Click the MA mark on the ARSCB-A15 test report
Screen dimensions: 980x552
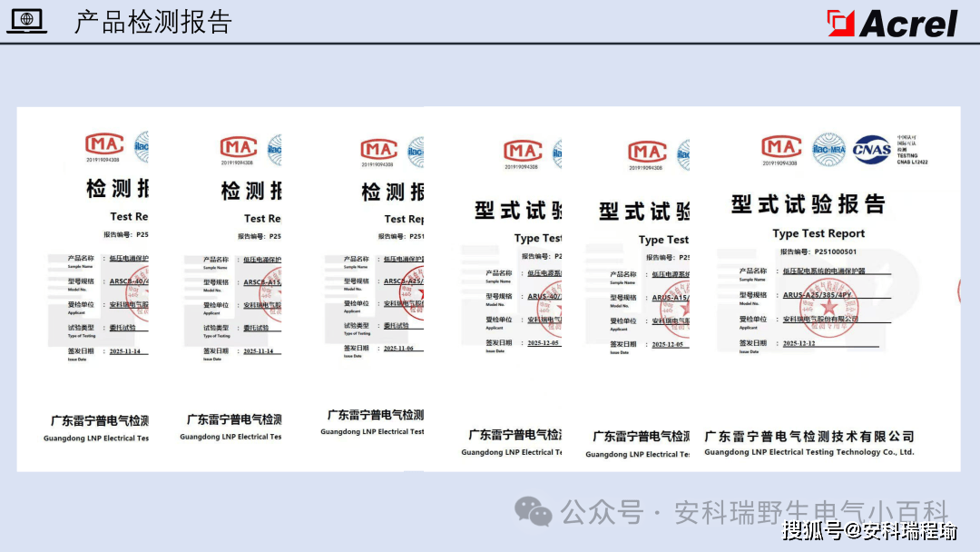pyautogui.click(x=239, y=148)
